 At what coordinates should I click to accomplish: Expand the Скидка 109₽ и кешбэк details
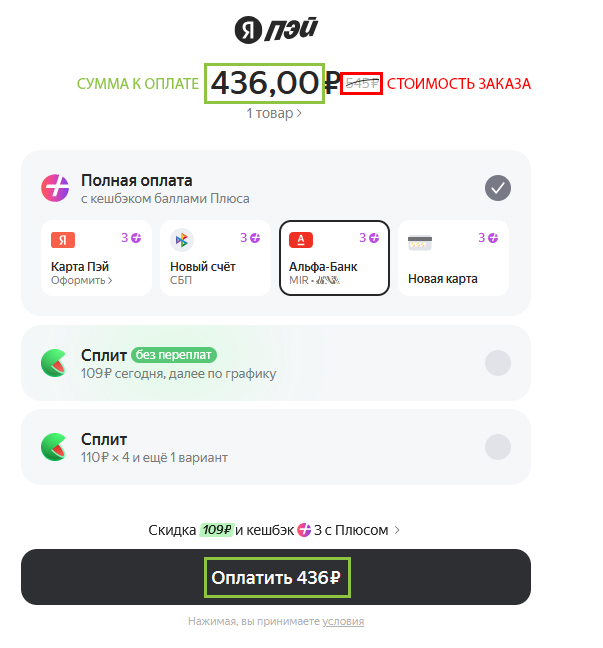click(x=275, y=530)
